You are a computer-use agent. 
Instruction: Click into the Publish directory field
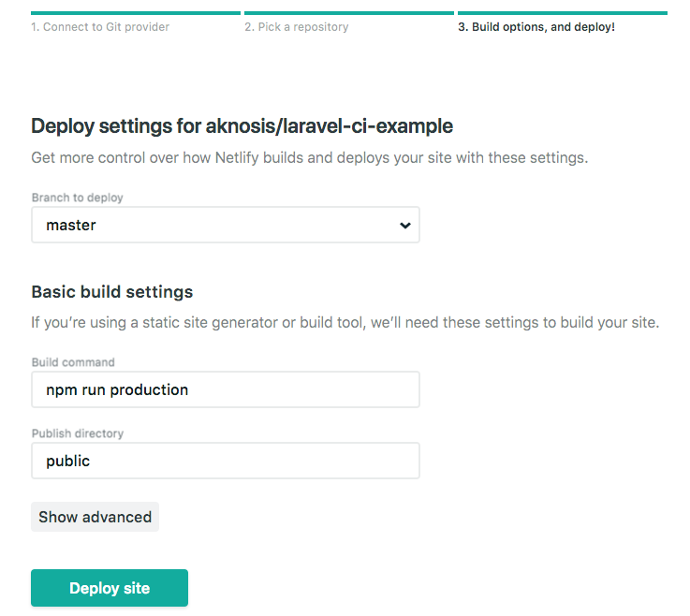click(x=225, y=461)
